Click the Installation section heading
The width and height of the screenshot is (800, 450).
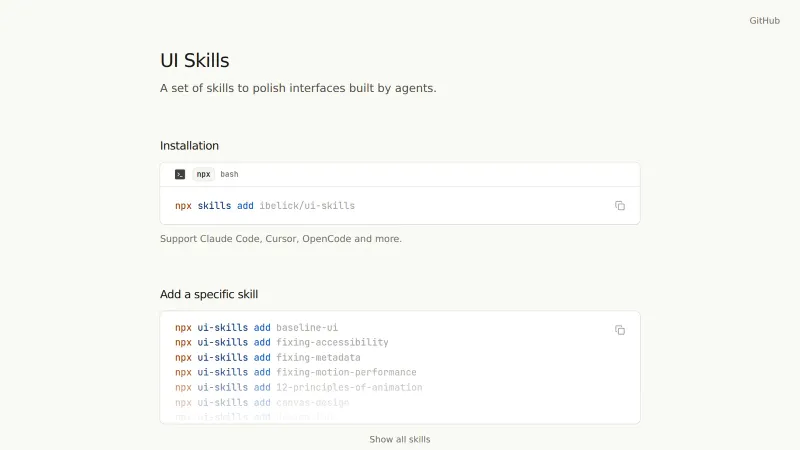189,146
